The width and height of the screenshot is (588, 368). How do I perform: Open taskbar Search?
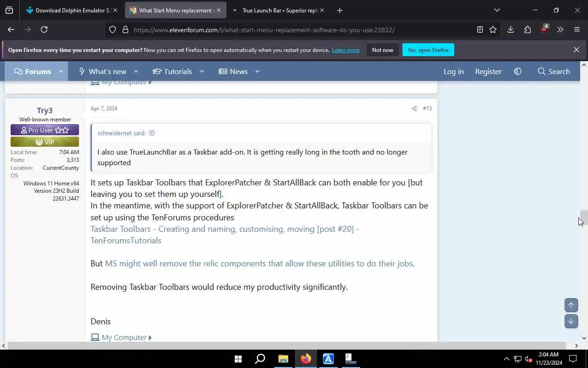tap(260, 359)
